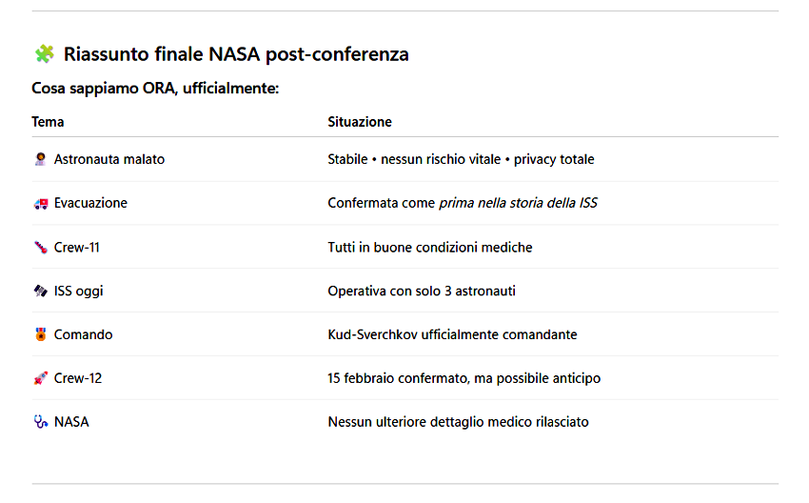This screenshot has width=809, height=503.
Task: Click the medal icon next to Comando
Action: tap(40, 335)
